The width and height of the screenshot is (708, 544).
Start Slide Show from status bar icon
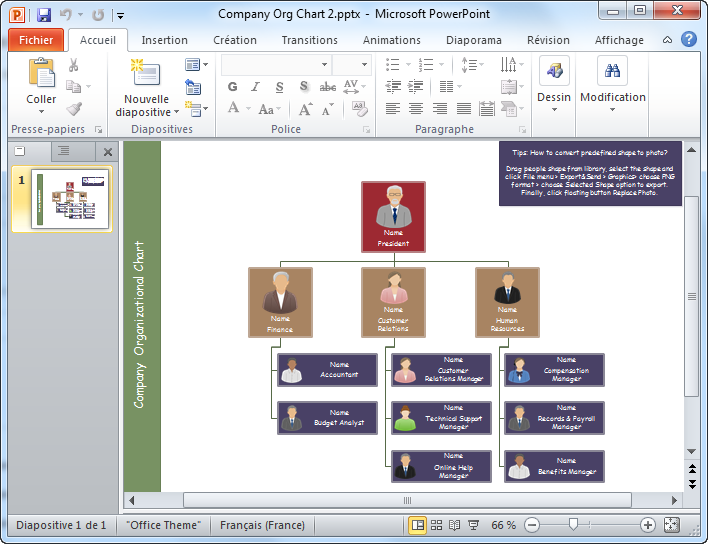pyautogui.click(x=473, y=525)
